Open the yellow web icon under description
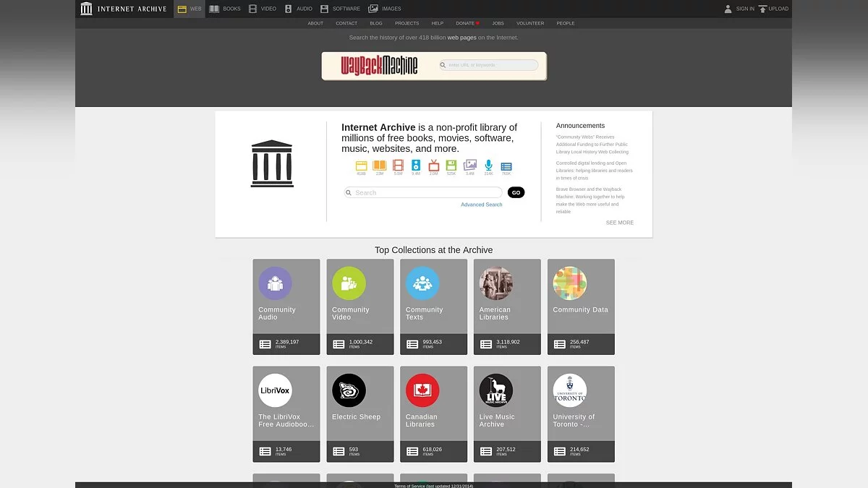868x488 pixels. pyautogui.click(x=361, y=166)
